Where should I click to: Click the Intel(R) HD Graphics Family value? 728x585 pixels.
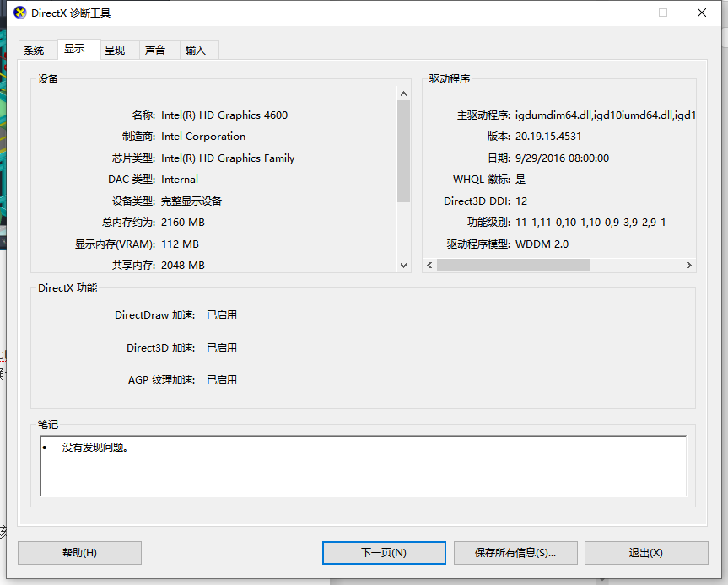[x=228, y=158]
